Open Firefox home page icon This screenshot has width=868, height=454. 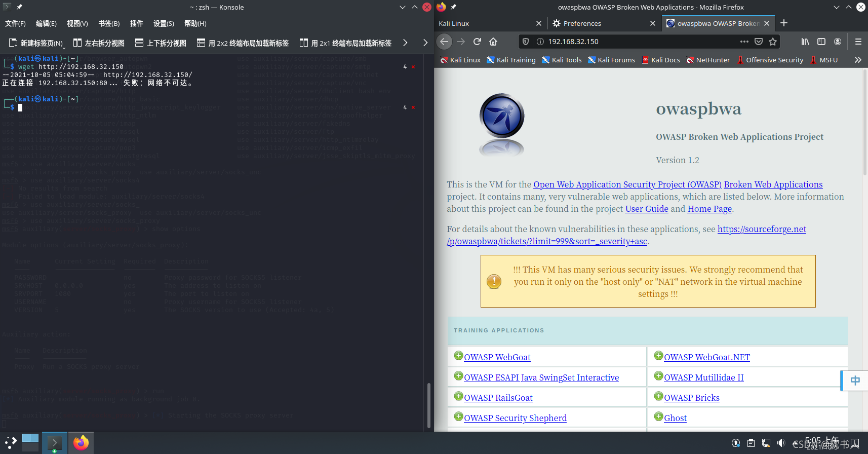click(x=493, y=42)
